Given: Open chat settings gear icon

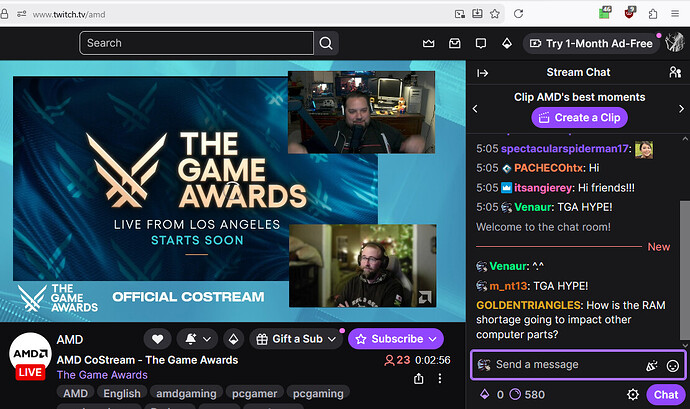Looking at the screenshot, I should point(632,395).
